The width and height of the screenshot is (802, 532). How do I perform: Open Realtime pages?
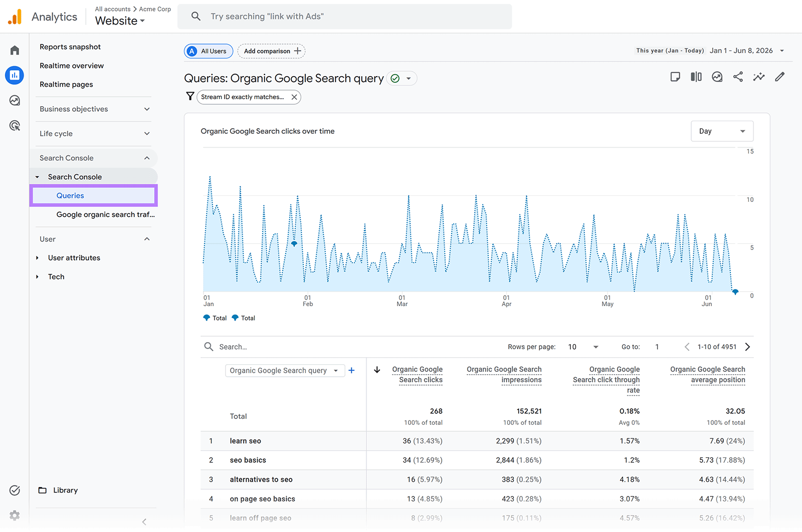point(66,84)
